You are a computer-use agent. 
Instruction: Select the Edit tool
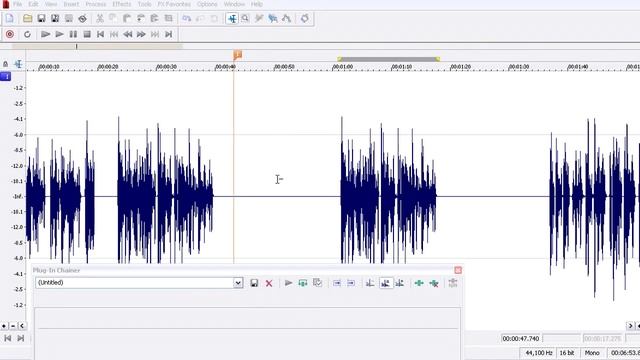point(232,18)
